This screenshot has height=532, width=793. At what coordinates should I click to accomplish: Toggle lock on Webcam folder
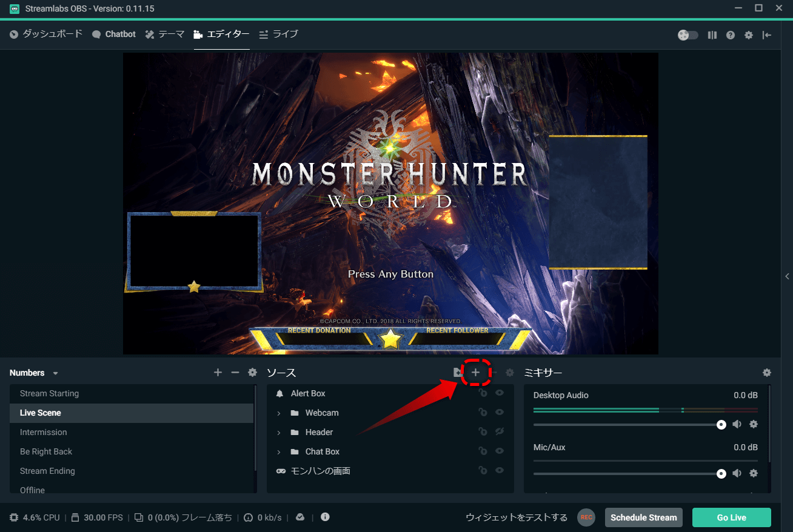(x=483, y=413)
